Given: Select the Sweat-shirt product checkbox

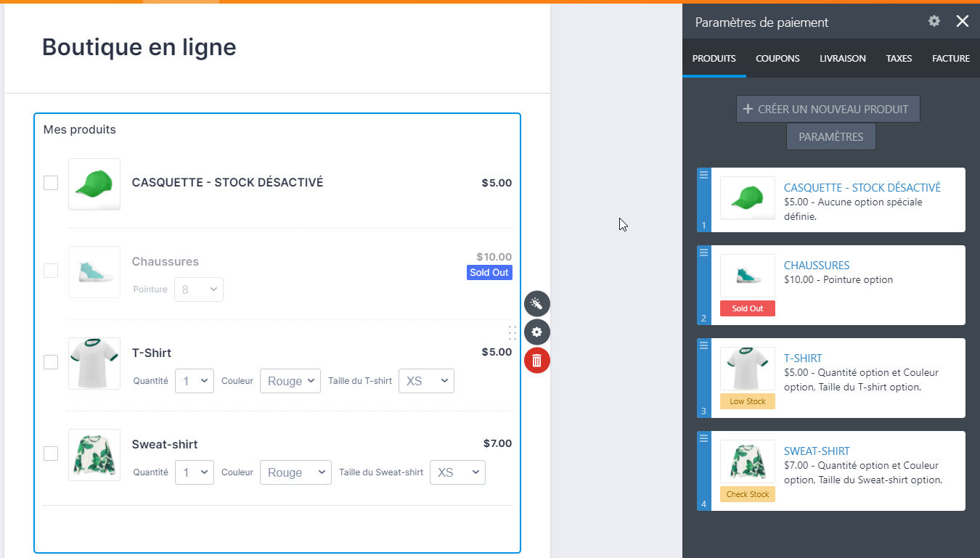Looking at the screenshot, I should pos(51,454).
